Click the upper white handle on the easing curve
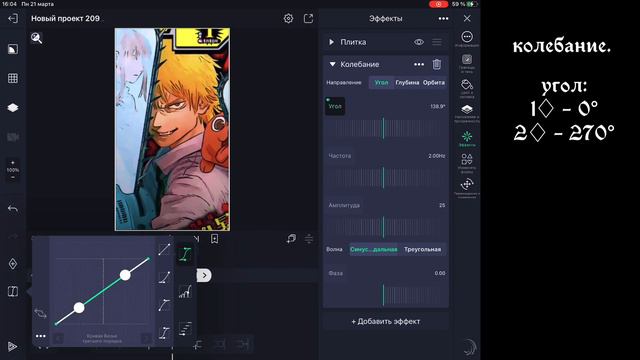640x360 pixels. pyautogui.click(x=125, y=275)
